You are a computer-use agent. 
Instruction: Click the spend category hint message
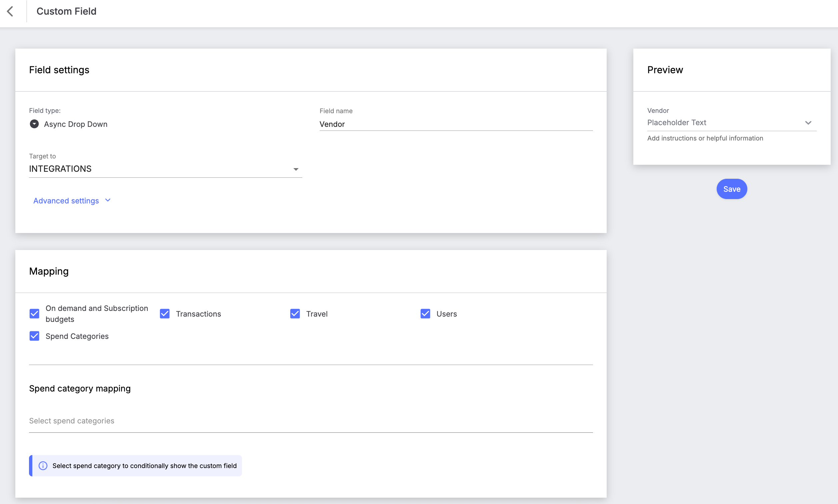pos(144,466)
